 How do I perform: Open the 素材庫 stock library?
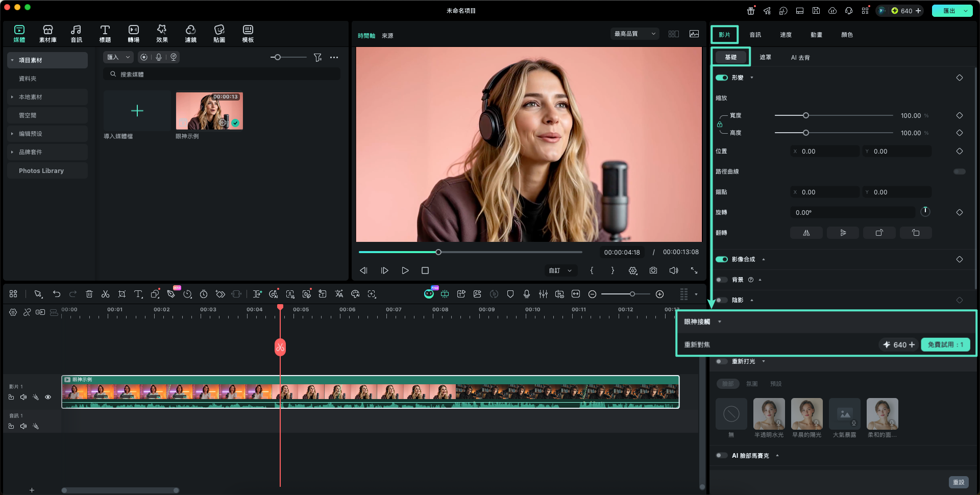(x=48, y=34)
